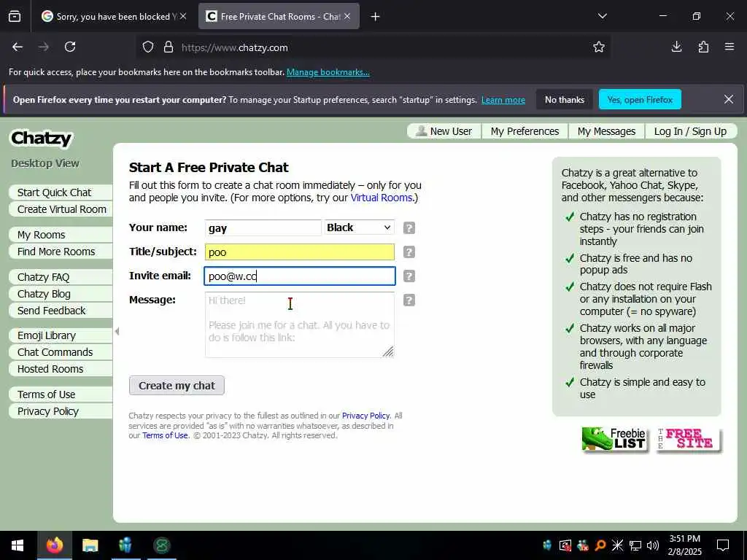Click Log In / Sign Up
The width and height of the screenshot is (747, 560).
click(x=690, y=131)
